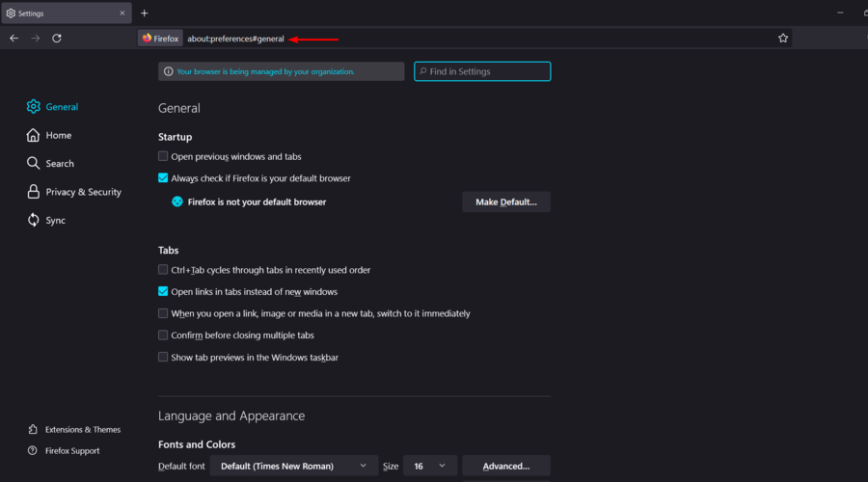The image size is (868, 482).
Task: Enable switch to new tab immediately option
Action: coord(163,313)
